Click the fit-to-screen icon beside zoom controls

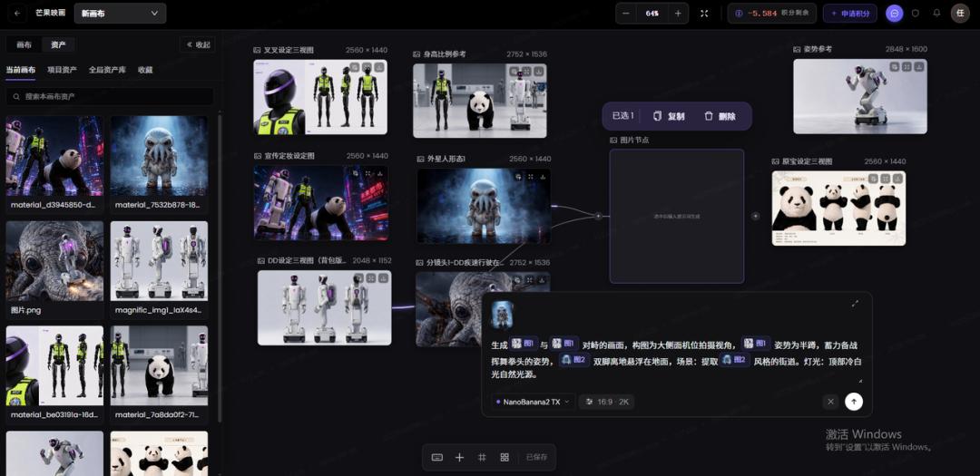point(704,13)
